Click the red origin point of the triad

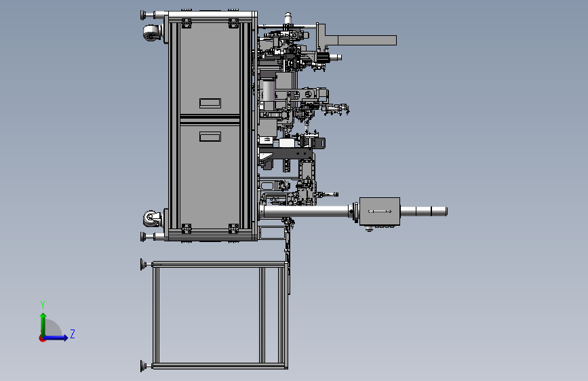(42, 338)
